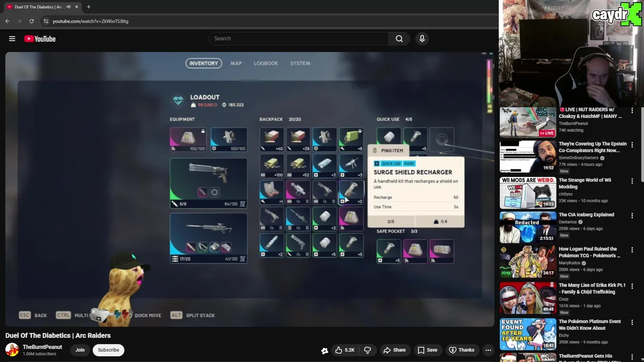Open Logan Paul Pokémon TCG thumbnail
644x362 pixels.
point(528,262)
